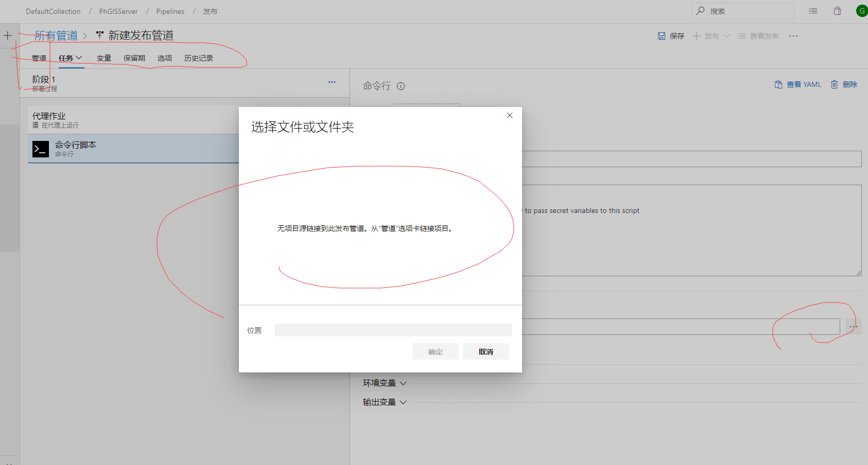Close the file selection dialog
Viewport: 868px width, 465px height.
[x=509, y=115]
